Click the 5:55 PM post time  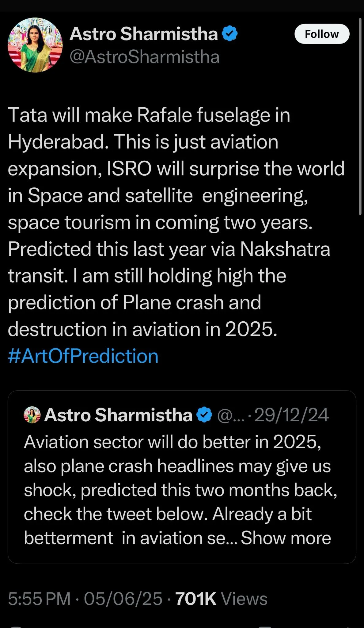click(39, 599)
